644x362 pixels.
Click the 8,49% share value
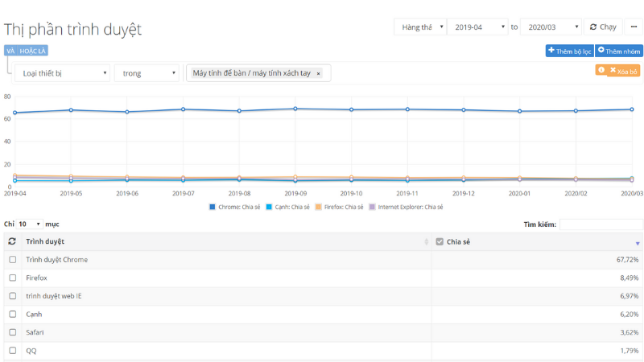coord(630,278)
